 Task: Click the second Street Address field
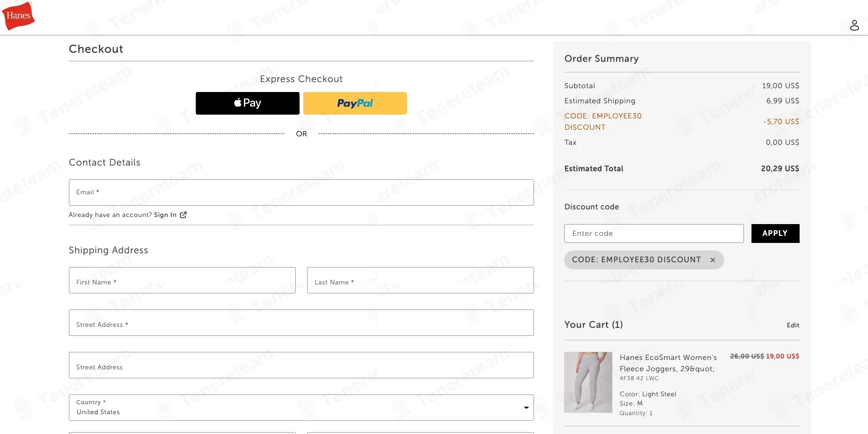coord(301,365)
